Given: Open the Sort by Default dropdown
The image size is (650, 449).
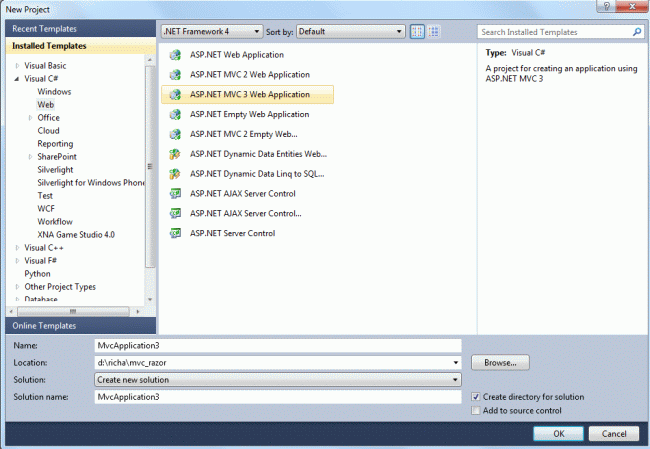Looking at the screenshot, I should click(351, 32).
